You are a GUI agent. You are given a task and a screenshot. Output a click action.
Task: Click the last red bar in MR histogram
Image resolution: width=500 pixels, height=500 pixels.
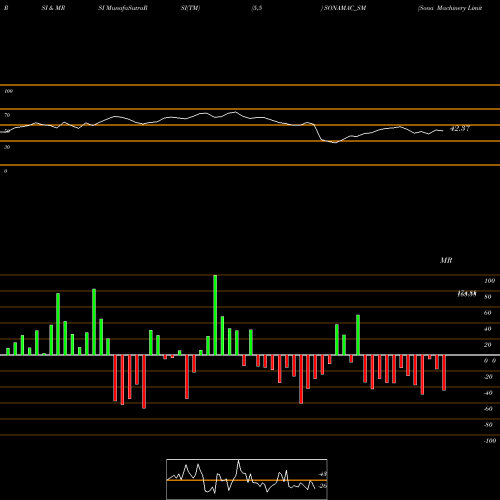pyautogui.click(x=444, y=373)
